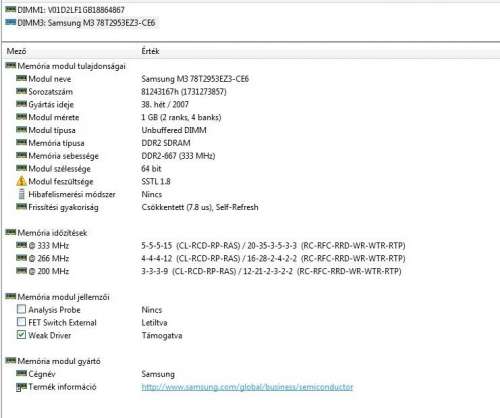Click the Modul típusa row icon
Image resolution: width=500 pixels, height=418 pixels.
tap(21, 130)
